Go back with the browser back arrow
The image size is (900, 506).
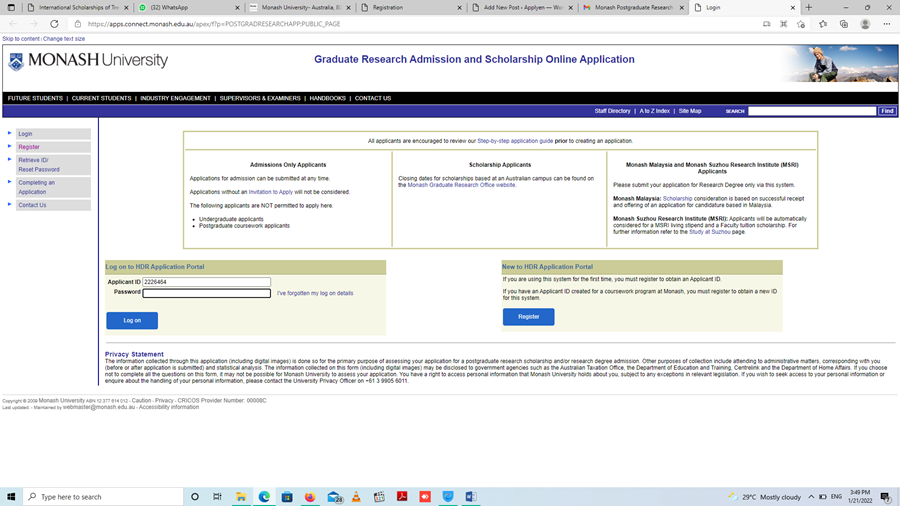(13, 24)
